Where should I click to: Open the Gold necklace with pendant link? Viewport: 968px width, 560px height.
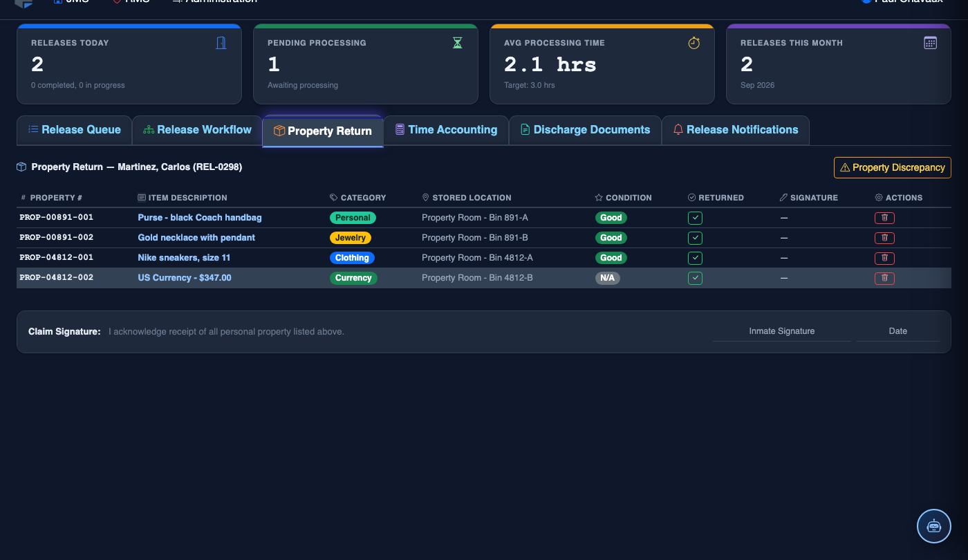[x=196, y=238]
